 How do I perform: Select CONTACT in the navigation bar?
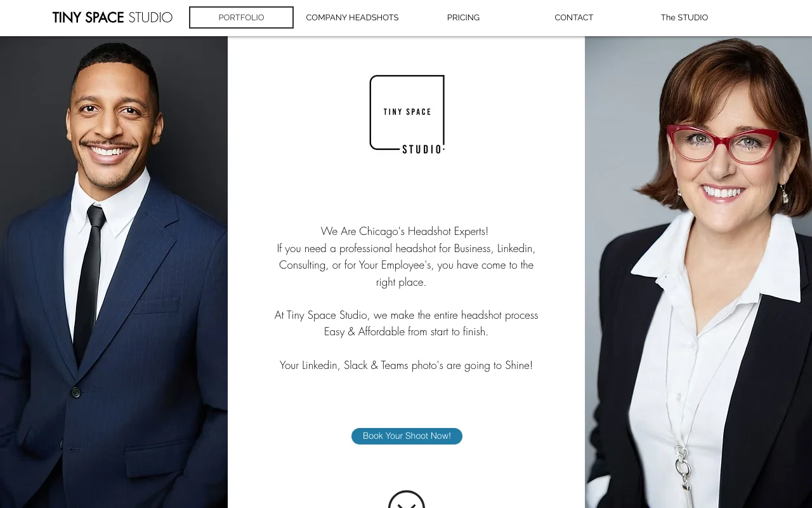click(573, 18)
